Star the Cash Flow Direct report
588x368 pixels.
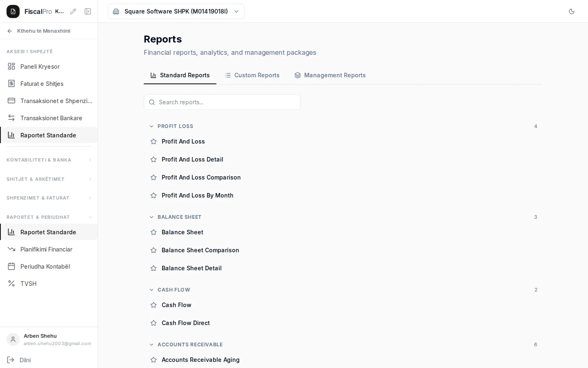(x=154, y=323)
